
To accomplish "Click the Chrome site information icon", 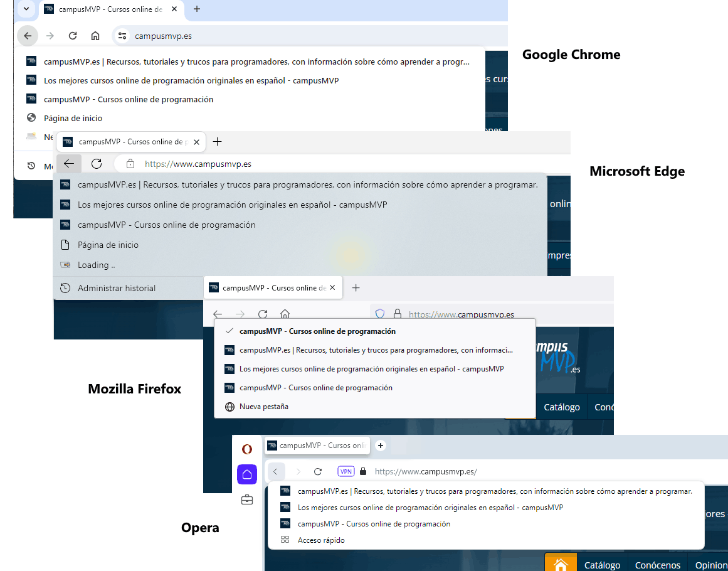I will coord(122,36).
